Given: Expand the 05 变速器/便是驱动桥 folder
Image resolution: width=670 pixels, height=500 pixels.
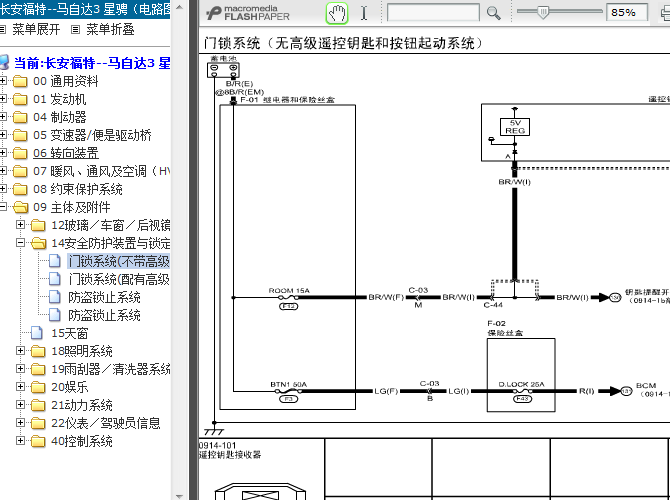Looking at the screenshot, I should tap(3, 135).
